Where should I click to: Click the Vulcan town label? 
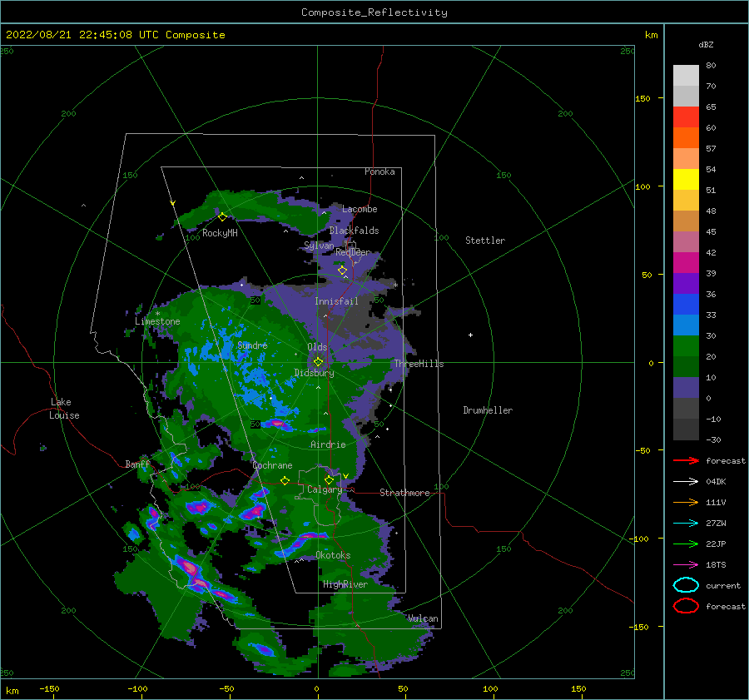(423, 618)
